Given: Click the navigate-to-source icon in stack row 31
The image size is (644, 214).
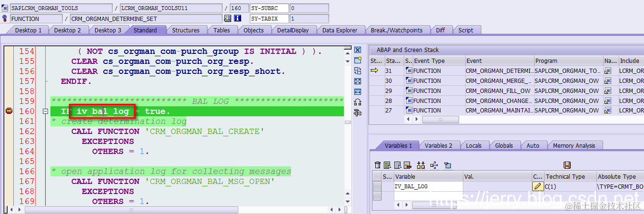Looking at the screenshot, I should coord(608,71).
